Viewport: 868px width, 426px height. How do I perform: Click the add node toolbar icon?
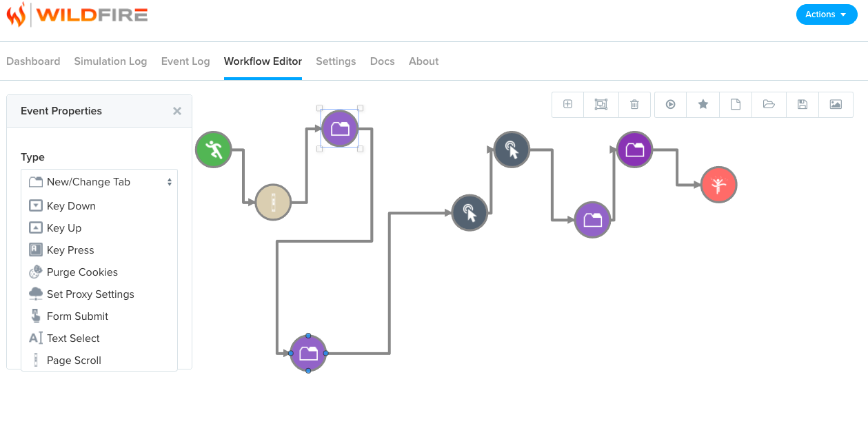(x=568, y=104)
